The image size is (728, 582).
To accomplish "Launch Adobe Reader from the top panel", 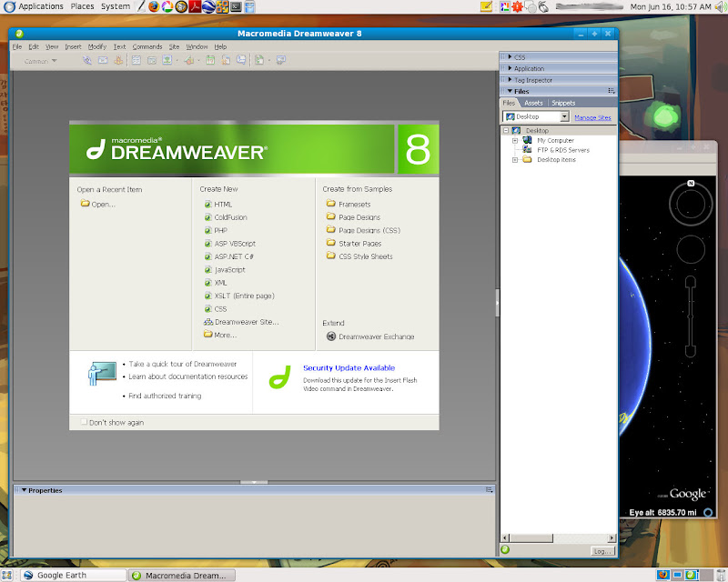I will point(195,7).
